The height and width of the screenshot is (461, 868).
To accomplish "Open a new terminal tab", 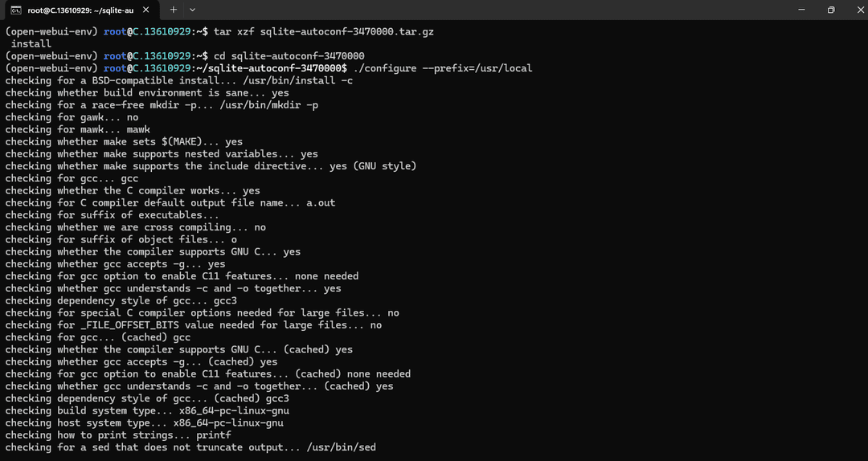I will tap(174, 10).
